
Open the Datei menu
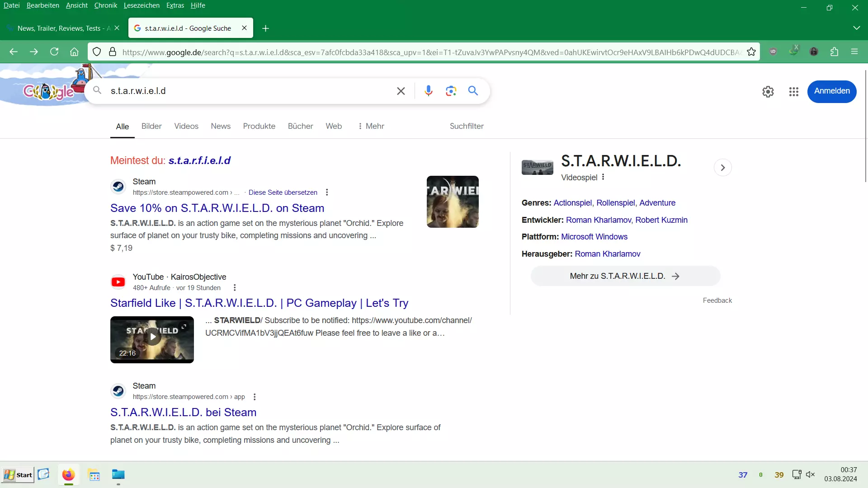(x=12, y=5)
